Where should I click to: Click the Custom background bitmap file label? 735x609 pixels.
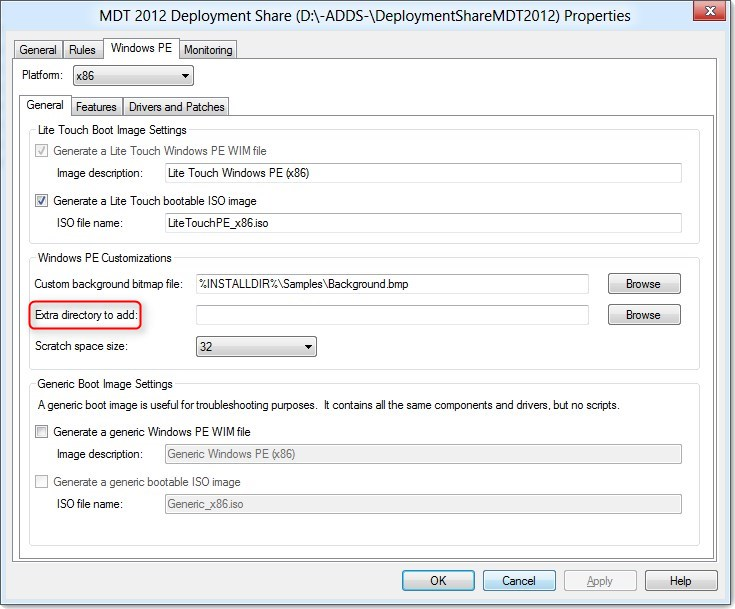tap(108, 284)
